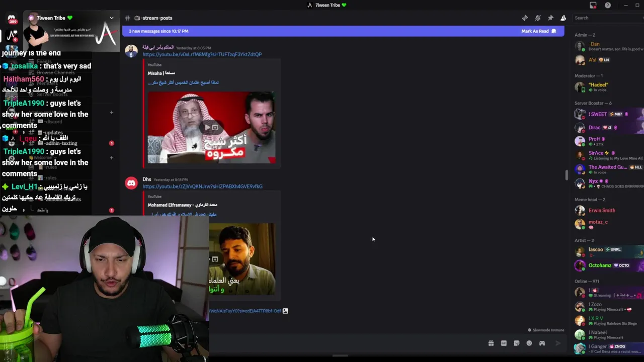Click the Dhs username
Image resolution: width=644 pixels, height=362 pixels.
(x=147, y=179)
